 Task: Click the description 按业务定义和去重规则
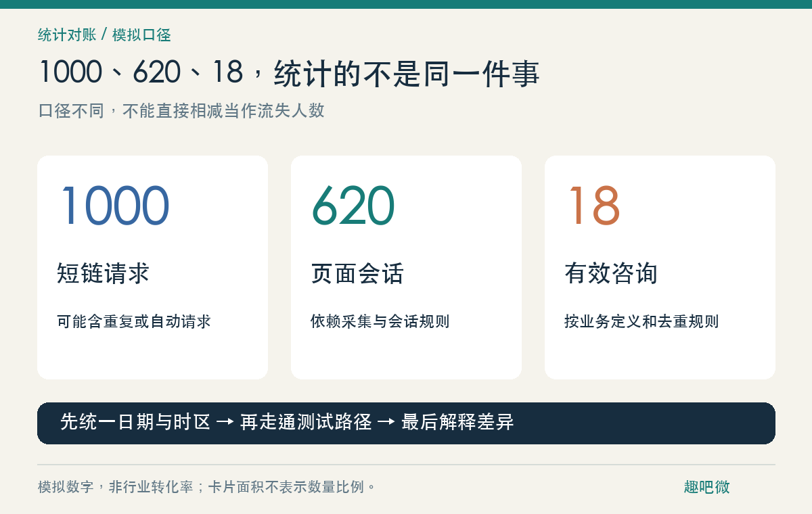[x=641, y=321]
